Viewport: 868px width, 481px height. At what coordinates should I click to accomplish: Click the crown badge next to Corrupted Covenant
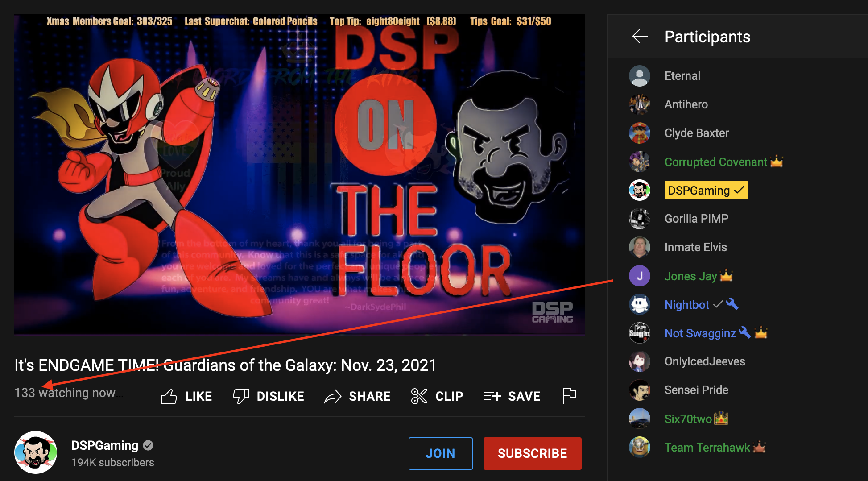(777, 161)
